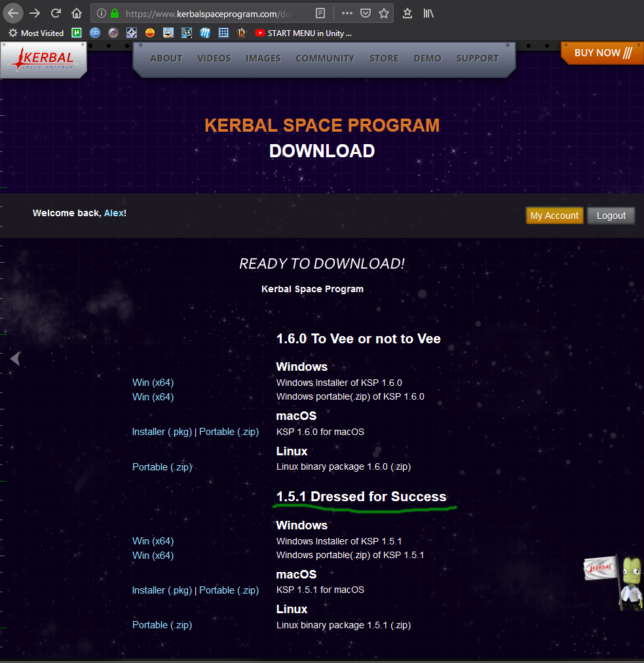The height and width of the screenshot is (663, 644).
Task: Go to the browser Home page
Action: (x=77, y=13)
